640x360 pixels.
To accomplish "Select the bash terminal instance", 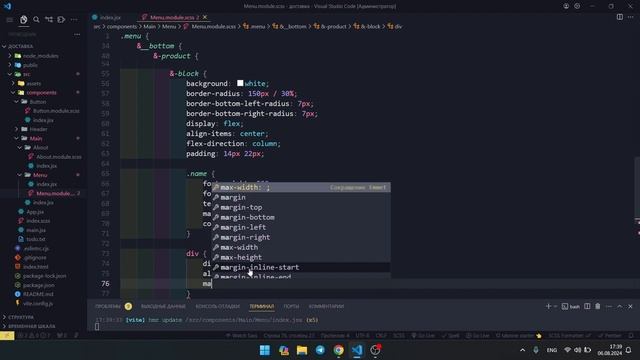I will (x=571, y=307).
